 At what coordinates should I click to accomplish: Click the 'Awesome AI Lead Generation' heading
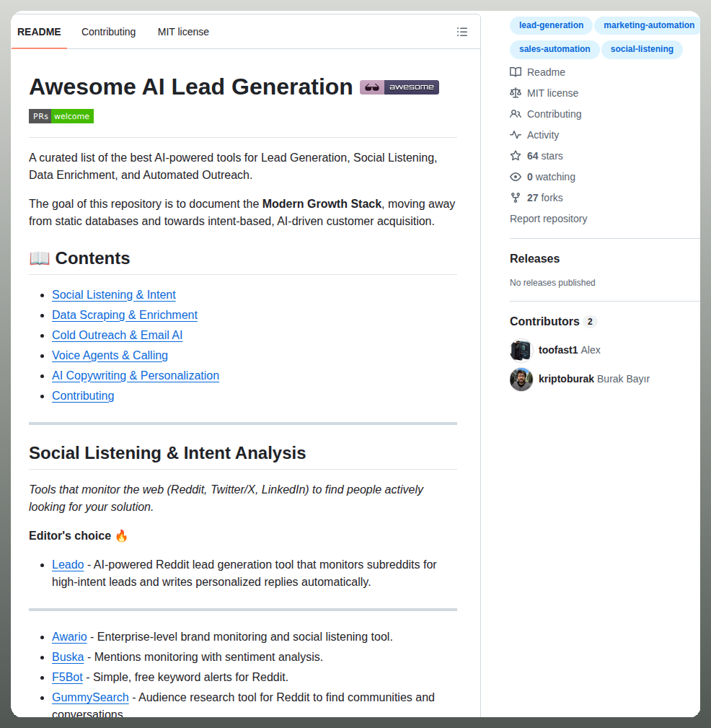click(x=191, y=87)
